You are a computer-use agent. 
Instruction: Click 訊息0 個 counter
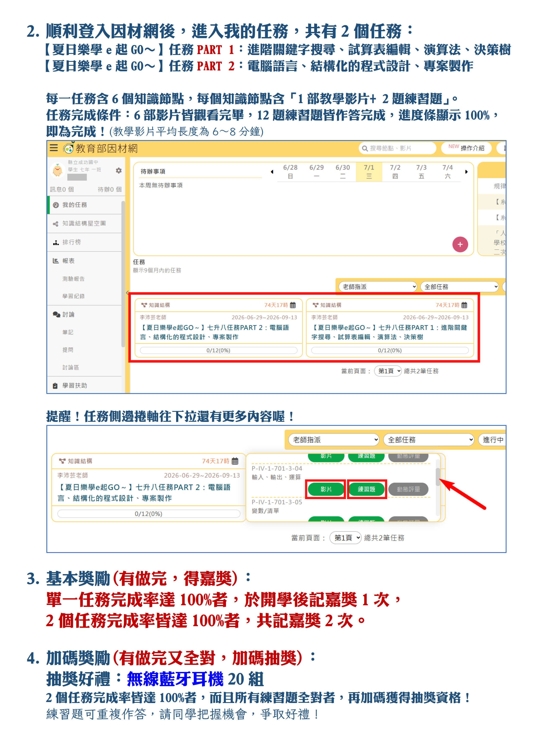coord(62,189)
